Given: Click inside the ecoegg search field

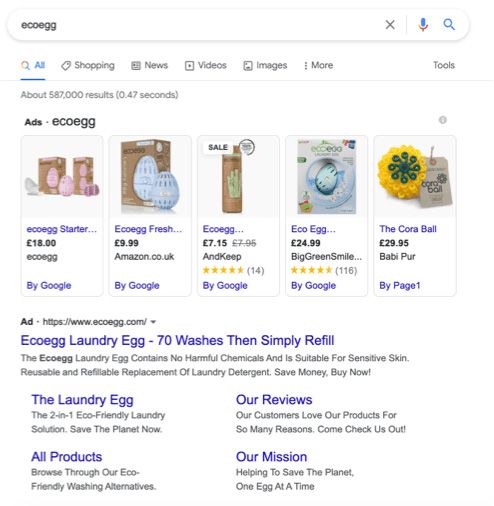Looking at the screenshot, I should 200,25.
